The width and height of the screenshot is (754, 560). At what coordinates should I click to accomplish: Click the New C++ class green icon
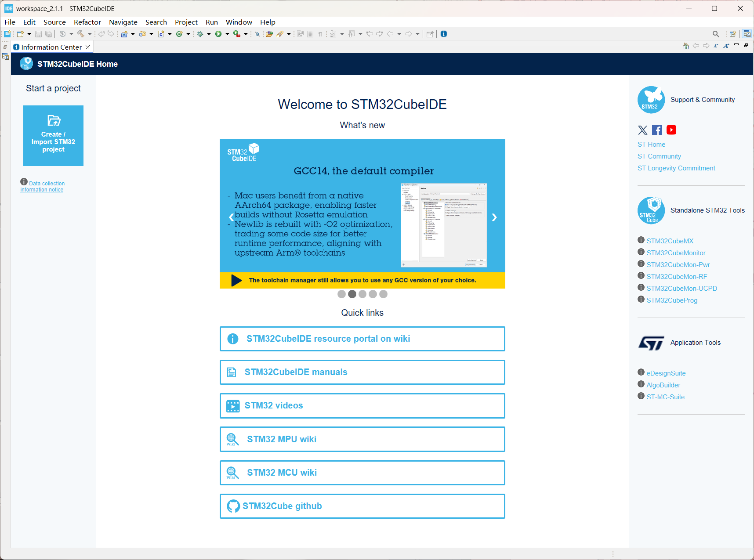179,34
